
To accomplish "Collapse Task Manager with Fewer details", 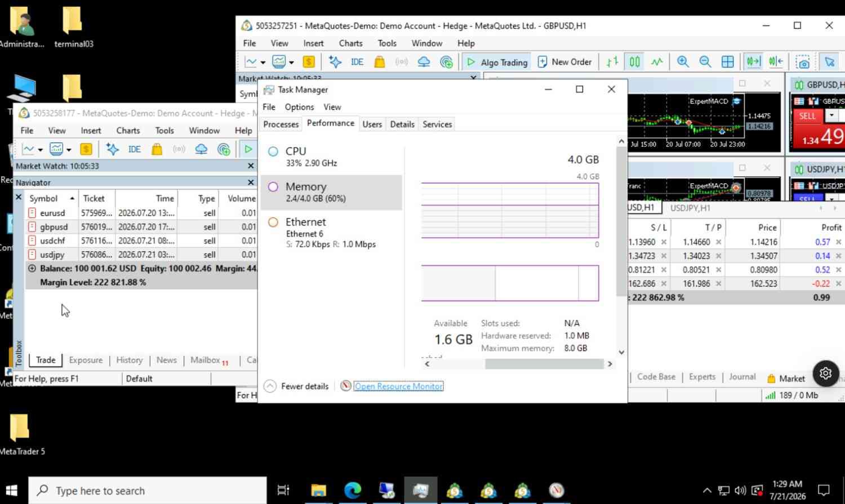I will tap(296, 386).
